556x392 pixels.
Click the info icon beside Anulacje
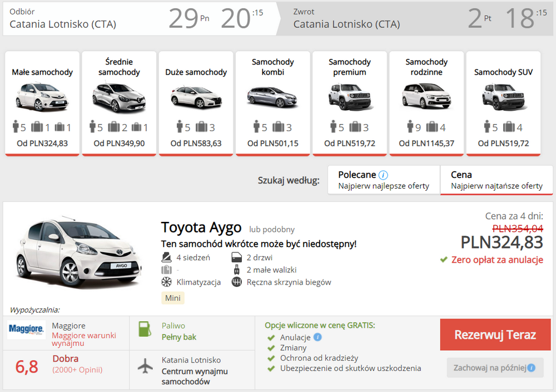pos(317,337)
